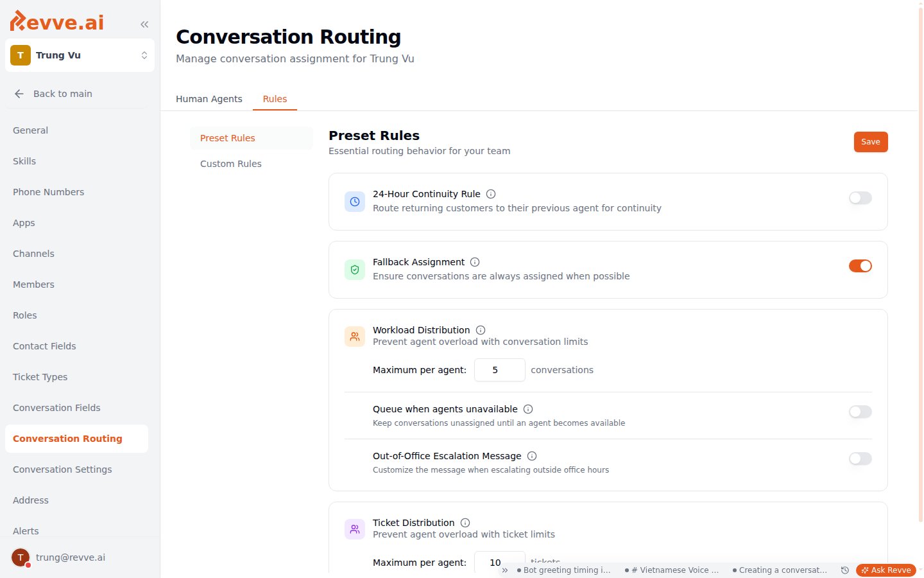Toggle Queue when agents unavailable
The width and height of the screenshot is (924, 578).
click(x=860, y=412)
